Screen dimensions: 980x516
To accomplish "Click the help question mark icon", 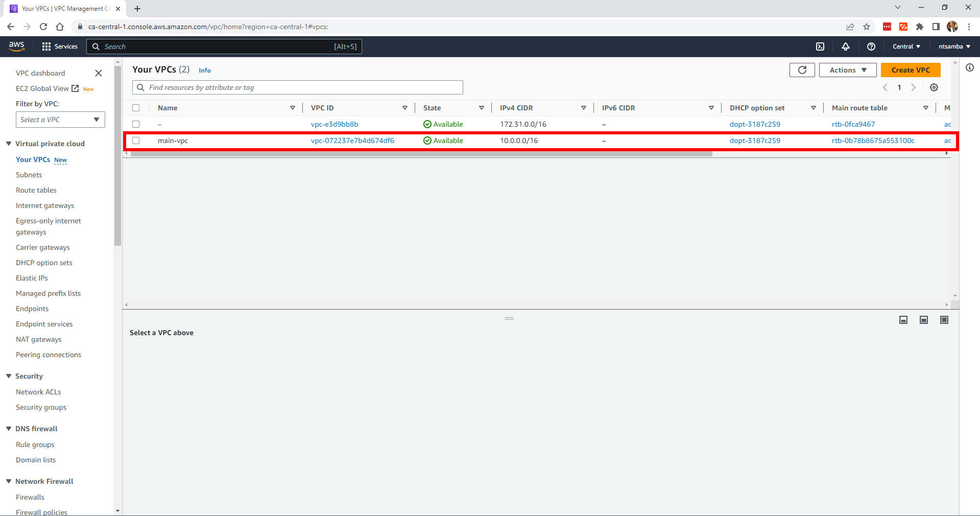I will tap(871, 46).
